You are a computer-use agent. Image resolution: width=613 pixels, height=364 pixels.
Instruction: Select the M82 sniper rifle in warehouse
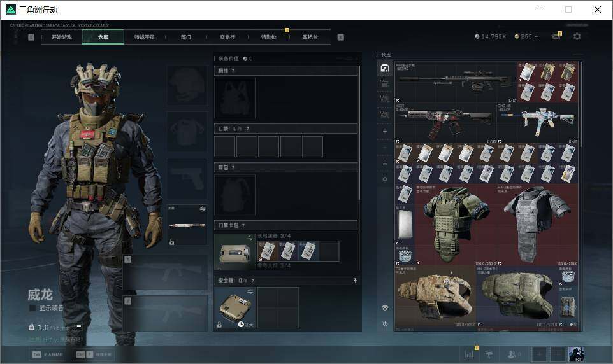pyautogui.click(x=456, y=82)
